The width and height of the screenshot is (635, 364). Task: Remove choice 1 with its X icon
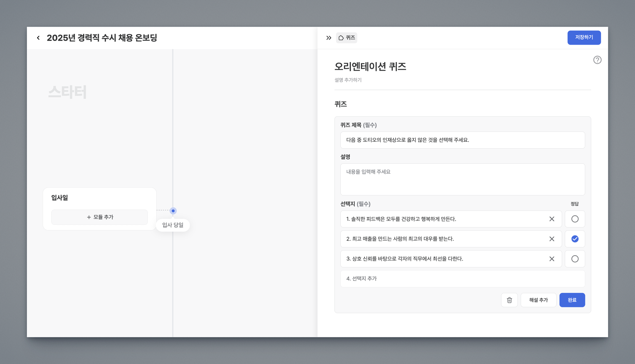pyautogui.click(x=552, y=219)
